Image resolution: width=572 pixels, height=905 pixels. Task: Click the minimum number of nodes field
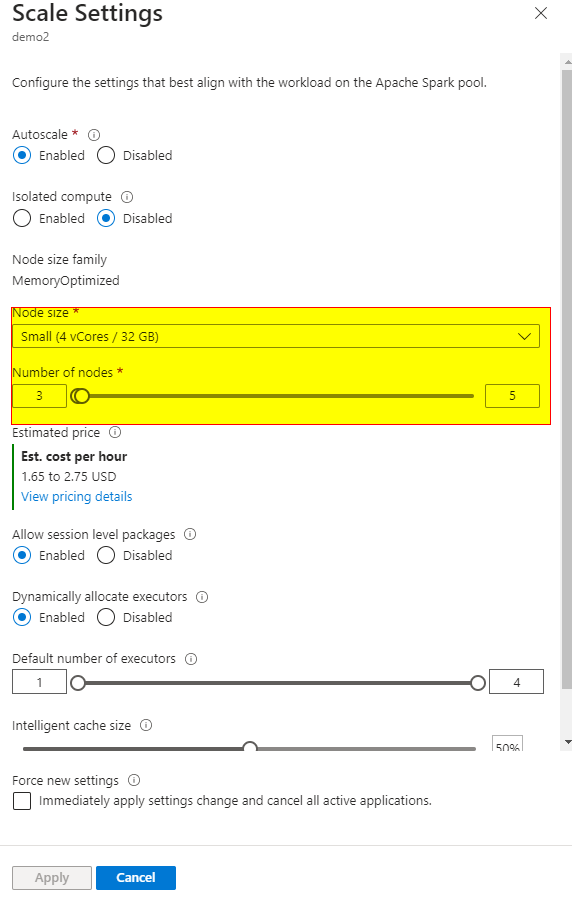(39, 396)
